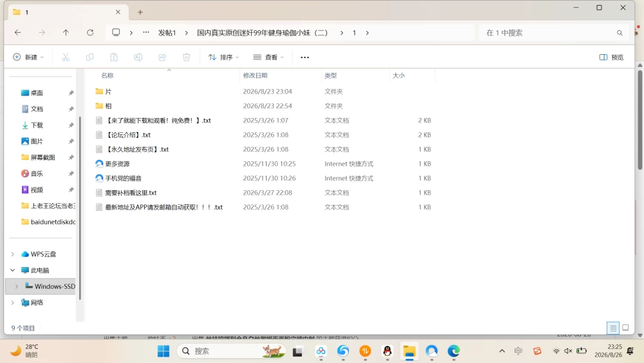Open 屏幕截图 folder in sidebar
Image resolution: width=644 pixels, height=363 pixels.
(x=43, y=157)
